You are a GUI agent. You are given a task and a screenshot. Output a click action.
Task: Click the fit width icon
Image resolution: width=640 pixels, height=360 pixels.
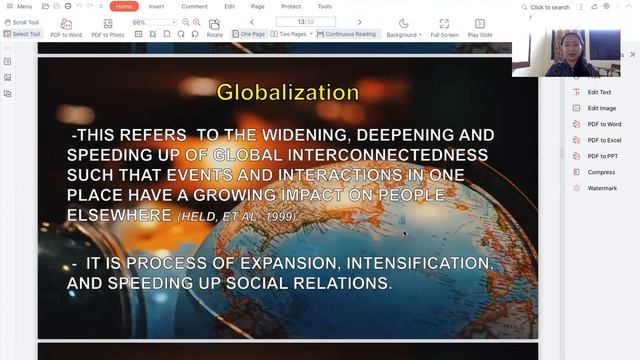(x=153, y=34)
